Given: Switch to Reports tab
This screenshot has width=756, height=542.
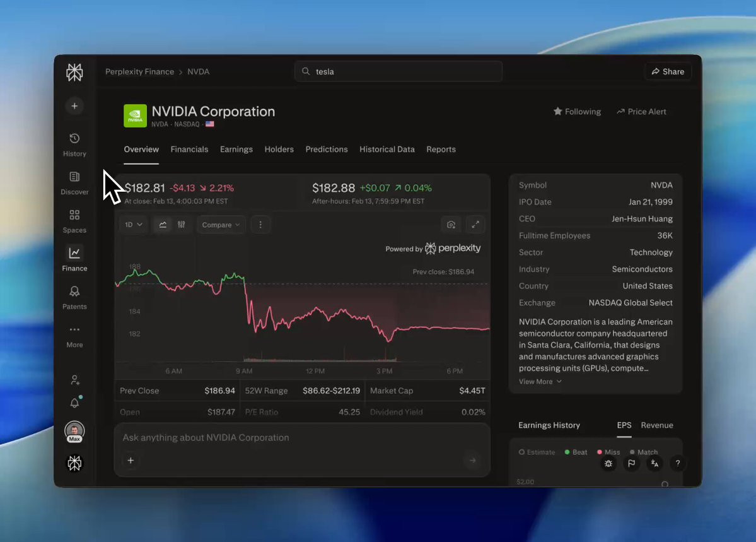Looking at the screenshot, I should pyautogui.click(x=441, y=149).
